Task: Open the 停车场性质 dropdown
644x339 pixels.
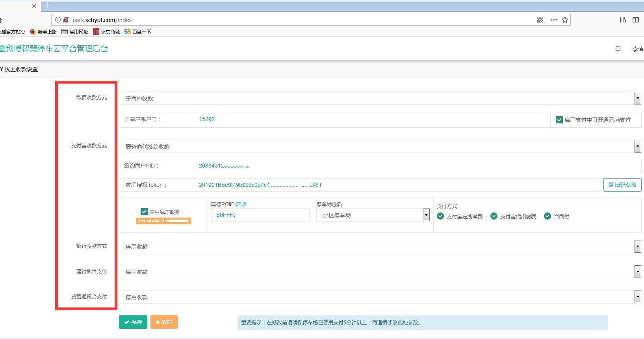Action: (426, 215)
